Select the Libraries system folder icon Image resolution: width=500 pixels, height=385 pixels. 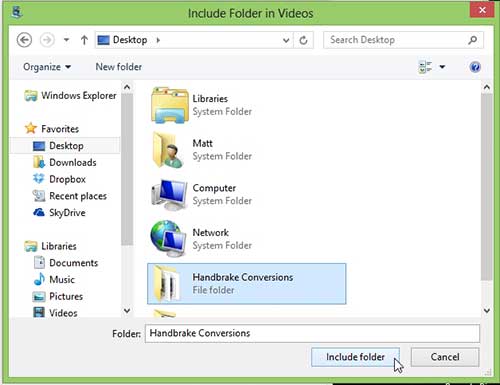point(170,105)
